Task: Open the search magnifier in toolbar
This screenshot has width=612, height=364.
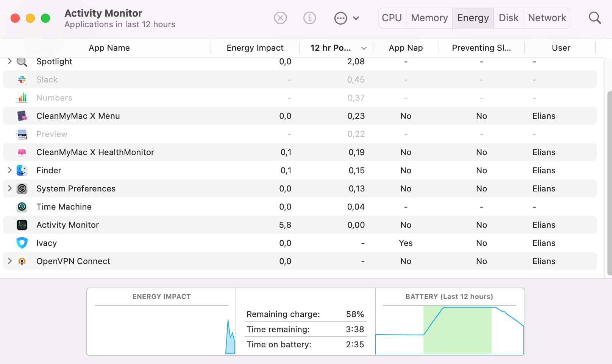Action: tap(595, 18)
